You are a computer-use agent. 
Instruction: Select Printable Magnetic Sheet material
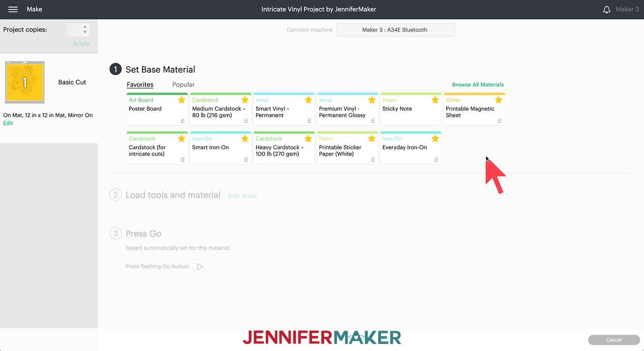click(474, 109)
